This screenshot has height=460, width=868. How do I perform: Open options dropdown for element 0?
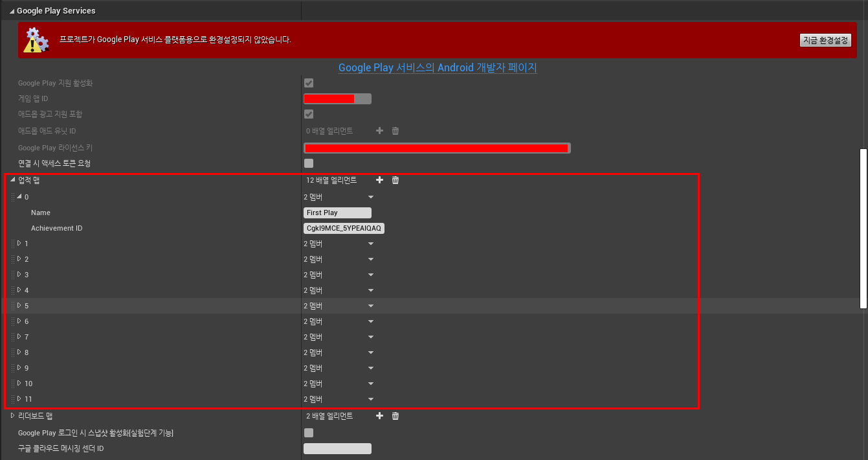[x=371, y=197]
